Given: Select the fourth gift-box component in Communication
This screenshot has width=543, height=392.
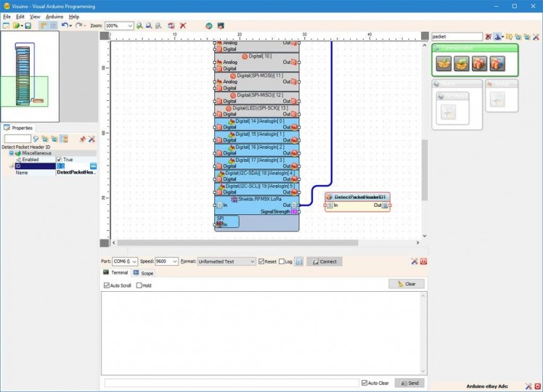Looking at the screenshot, I should click(x=497, y=64).
